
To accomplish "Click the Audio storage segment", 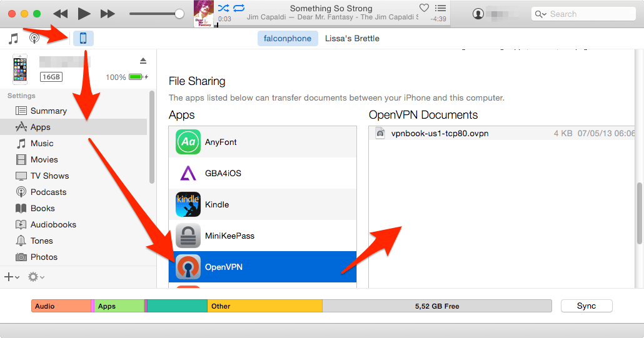I will (x=61, y=306).
